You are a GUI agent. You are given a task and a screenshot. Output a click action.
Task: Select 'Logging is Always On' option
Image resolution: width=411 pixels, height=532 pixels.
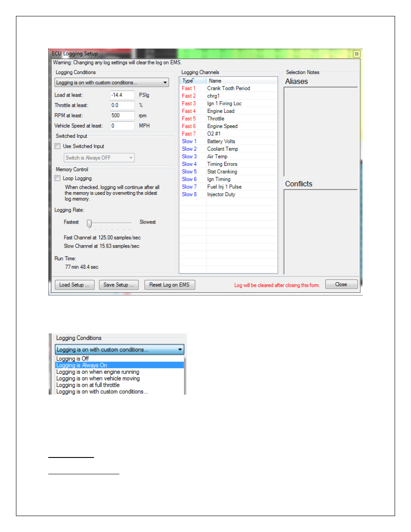[120, 365]
